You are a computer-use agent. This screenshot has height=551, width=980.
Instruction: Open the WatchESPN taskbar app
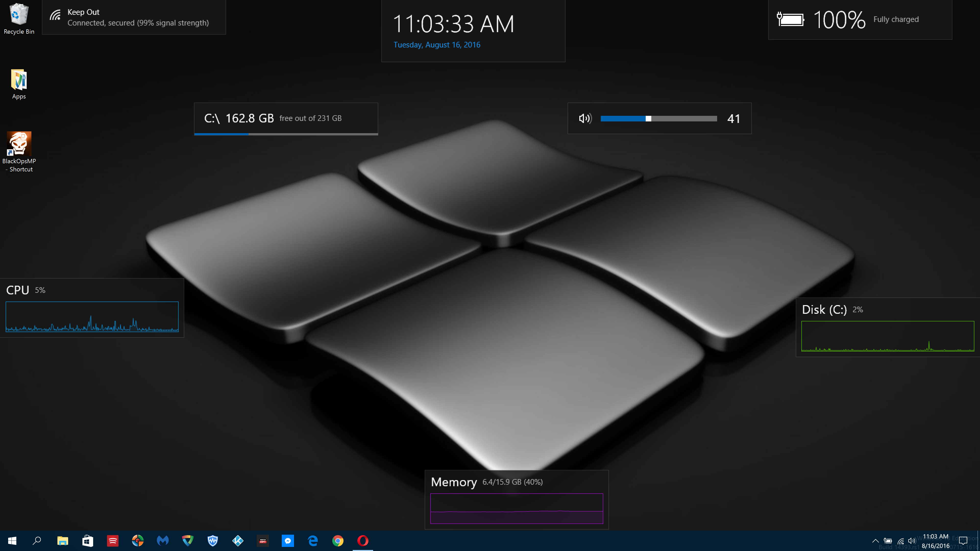[263, 540]
